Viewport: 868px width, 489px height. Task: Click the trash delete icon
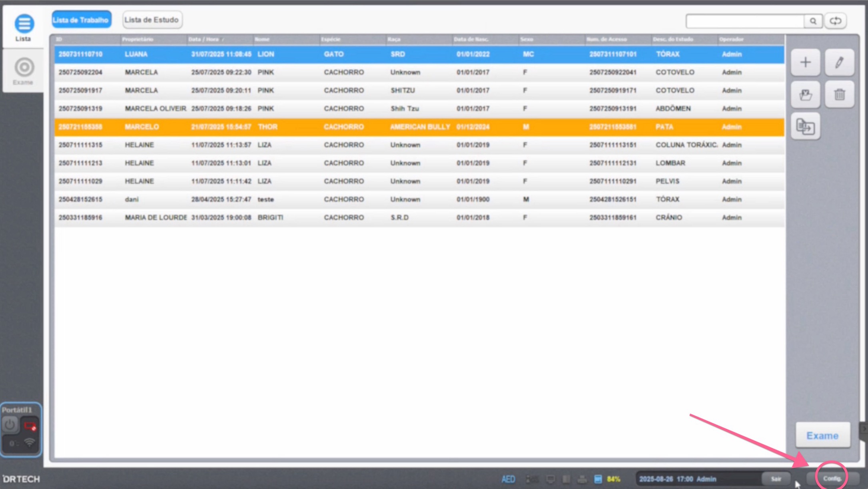click(839, 95)
